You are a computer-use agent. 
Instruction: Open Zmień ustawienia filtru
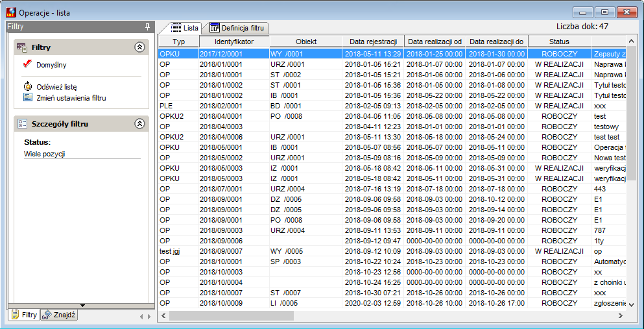[x=71, y=98]
